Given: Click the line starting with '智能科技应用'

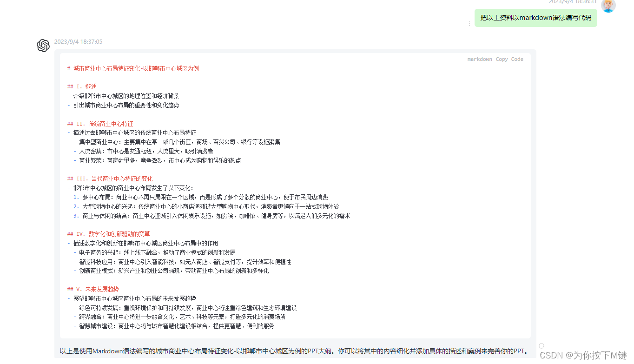Looking at the screenshot, I should (x=182, y=262).
